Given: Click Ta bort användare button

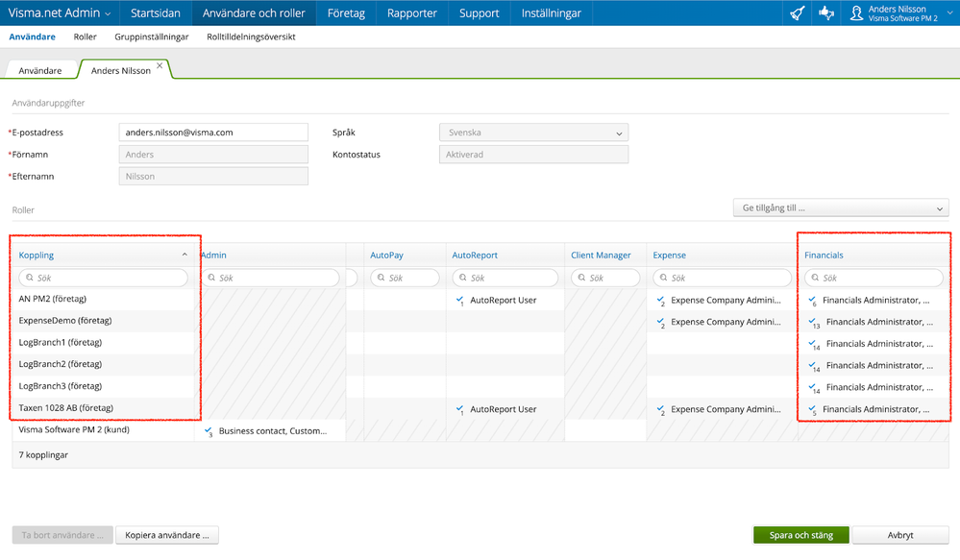Looking at the screenshot, I should point(62,535).
